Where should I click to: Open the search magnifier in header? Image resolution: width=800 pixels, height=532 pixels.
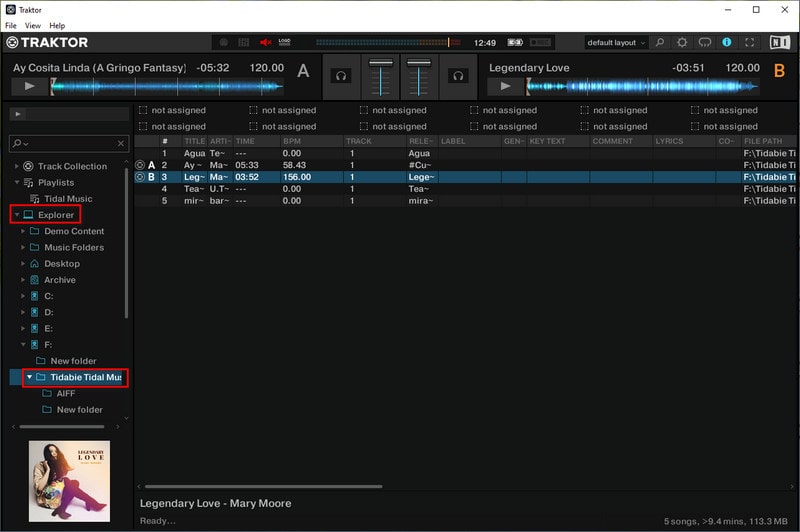pos(660,42)
